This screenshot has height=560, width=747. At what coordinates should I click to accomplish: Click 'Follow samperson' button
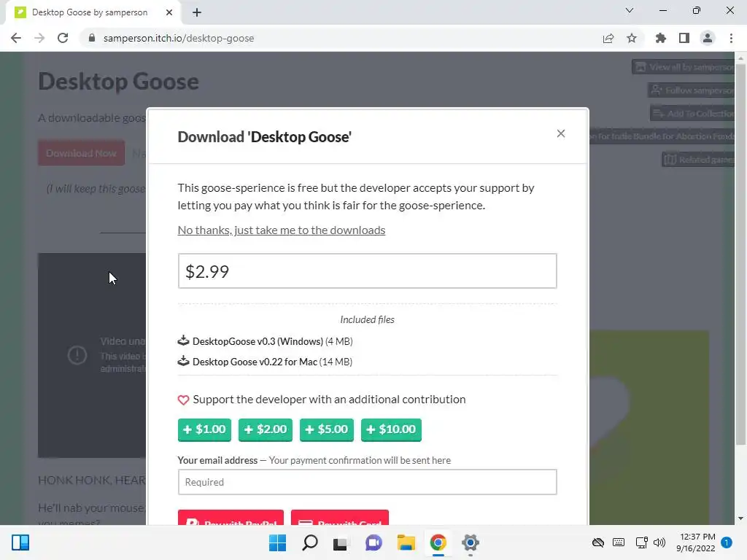coord(692,90)
